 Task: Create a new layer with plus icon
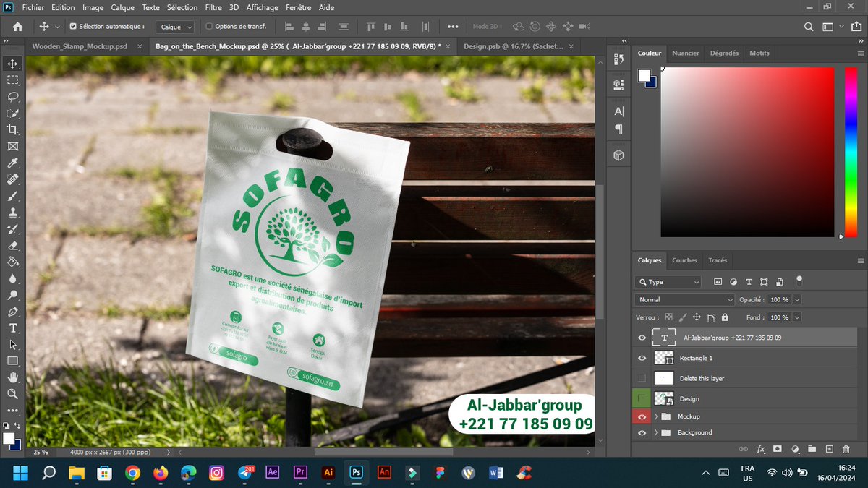point(829,449)
